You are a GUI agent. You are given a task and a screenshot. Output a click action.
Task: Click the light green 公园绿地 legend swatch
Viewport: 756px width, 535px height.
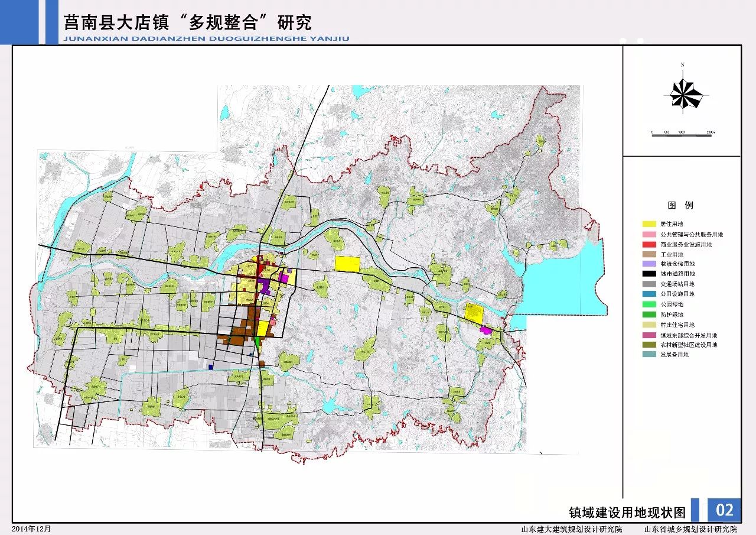pos(650,304)
